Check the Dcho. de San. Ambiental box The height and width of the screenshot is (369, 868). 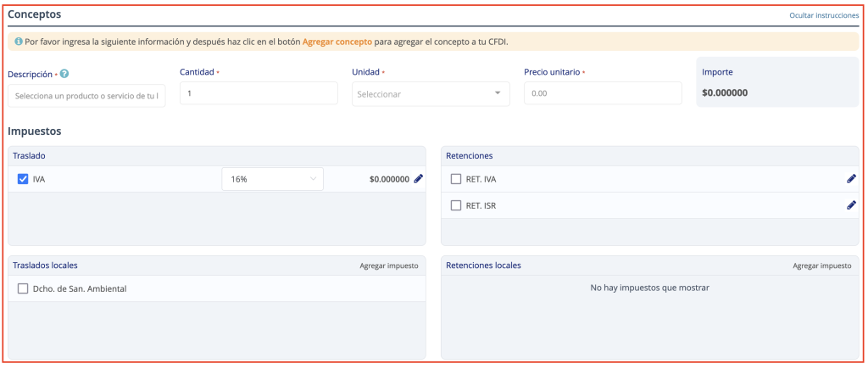pyautogui.click(x=23, y=288)
